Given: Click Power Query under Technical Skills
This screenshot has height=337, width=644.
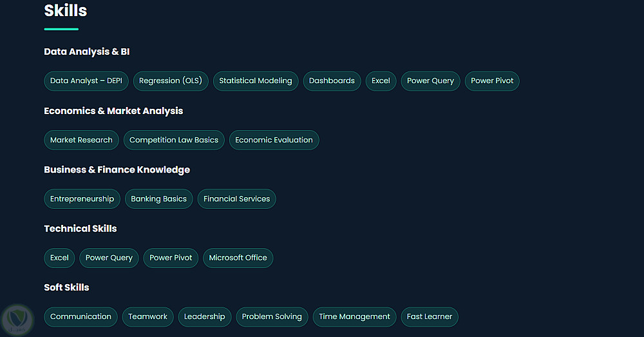Looking at the screenshot, I should pyautogui.click(x=109, y=258).
